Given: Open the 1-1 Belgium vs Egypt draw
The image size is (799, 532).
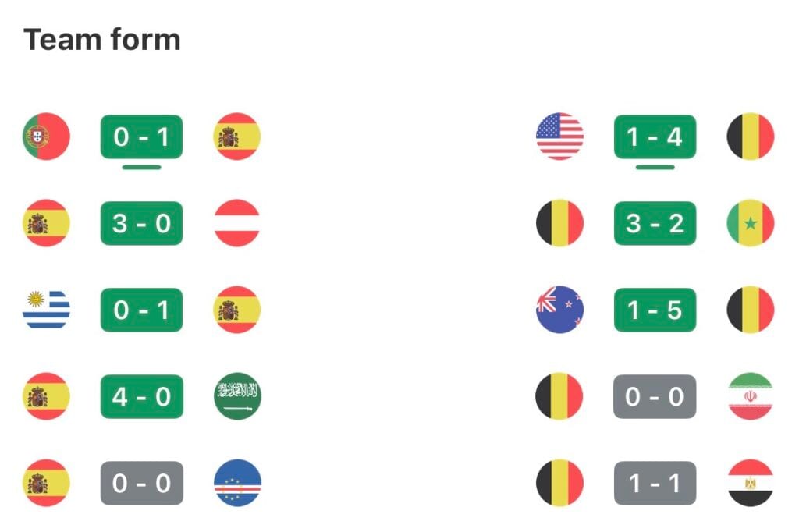Looking at the screenshot, I should click(x=655, y=483).
